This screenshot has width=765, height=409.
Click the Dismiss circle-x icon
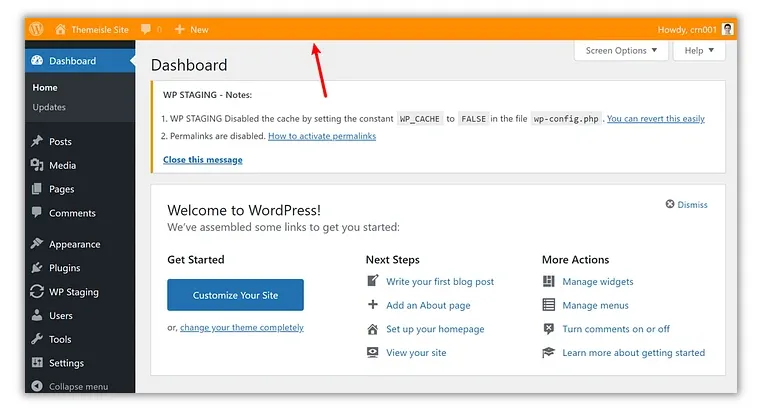click(670, 204)
